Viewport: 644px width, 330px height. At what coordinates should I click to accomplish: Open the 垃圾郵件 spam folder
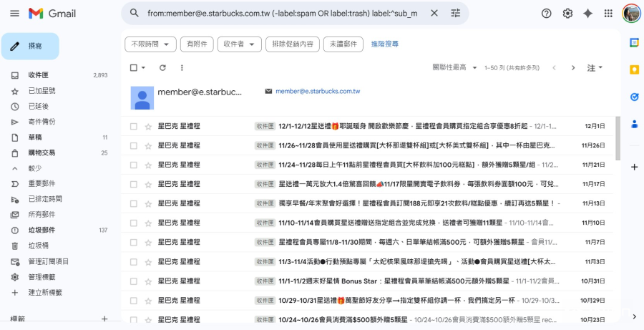coord(42,230)
